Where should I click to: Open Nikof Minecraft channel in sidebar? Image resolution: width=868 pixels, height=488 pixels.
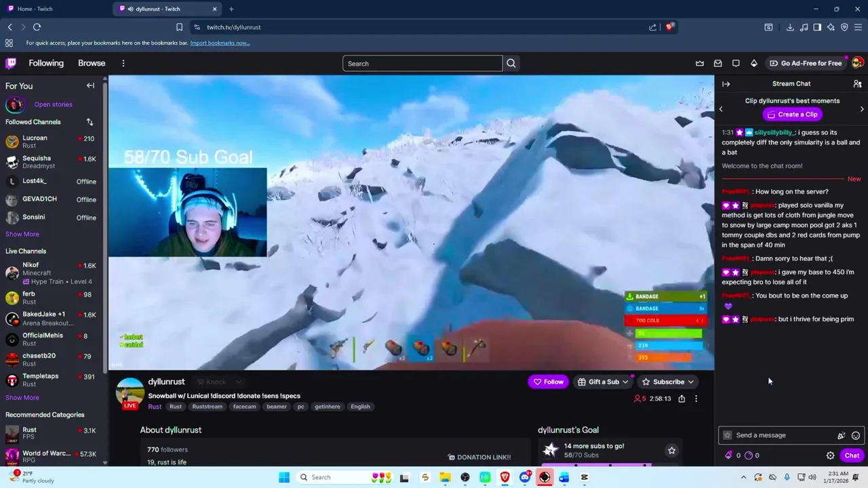51,273
